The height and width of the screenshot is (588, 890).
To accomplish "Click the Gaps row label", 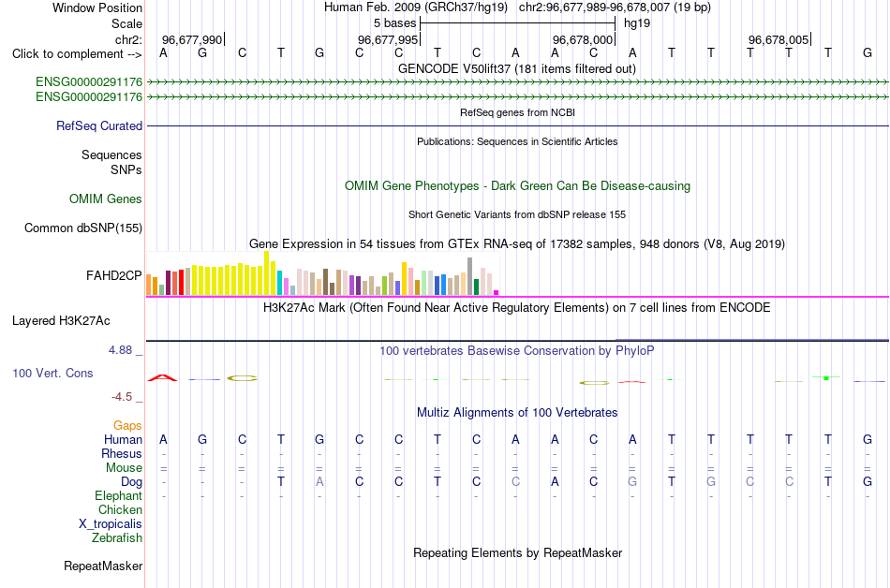I will coord(127,425).
